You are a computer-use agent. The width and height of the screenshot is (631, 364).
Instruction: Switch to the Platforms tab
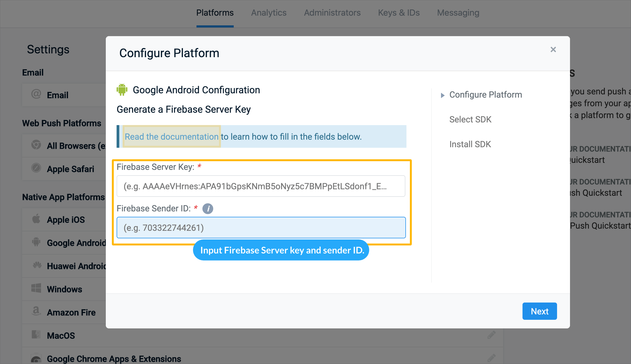[x=215, y=13]
